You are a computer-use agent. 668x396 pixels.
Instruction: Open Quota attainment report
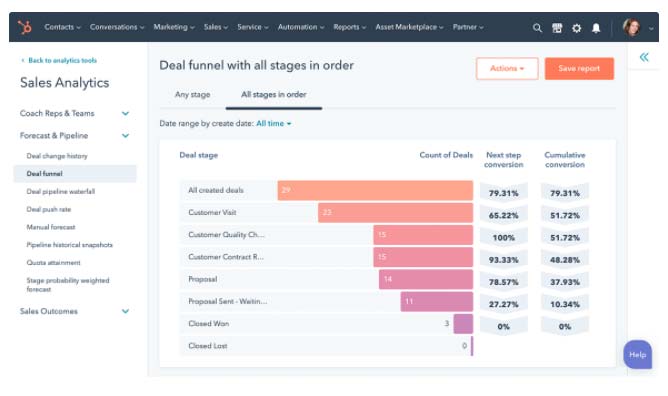point(53,263)
